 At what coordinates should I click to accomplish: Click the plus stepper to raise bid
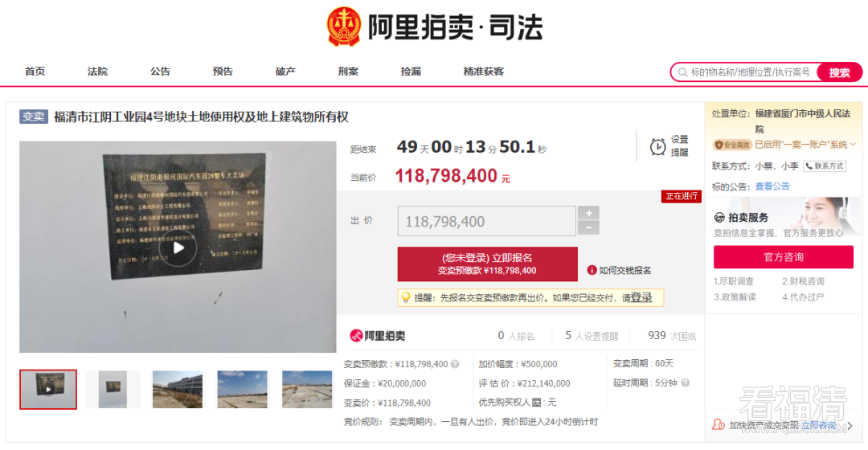coord(588,213)
